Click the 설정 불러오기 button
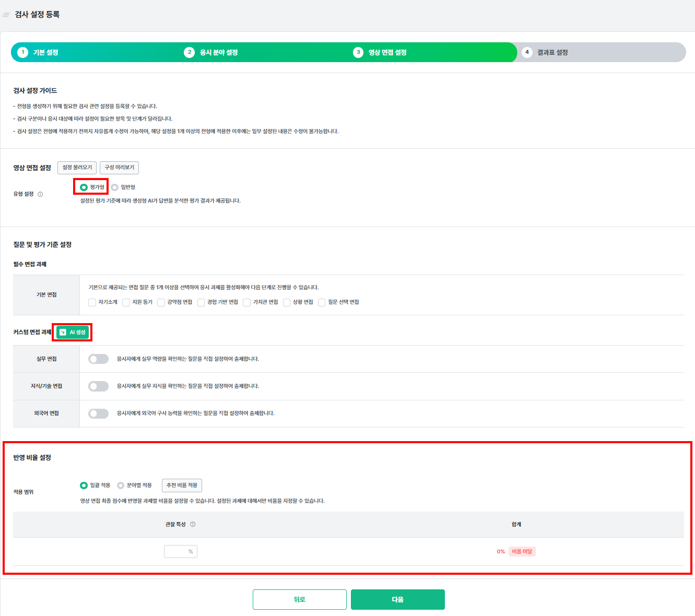Viewport: 695px width, 616px height. coord(77,168)
